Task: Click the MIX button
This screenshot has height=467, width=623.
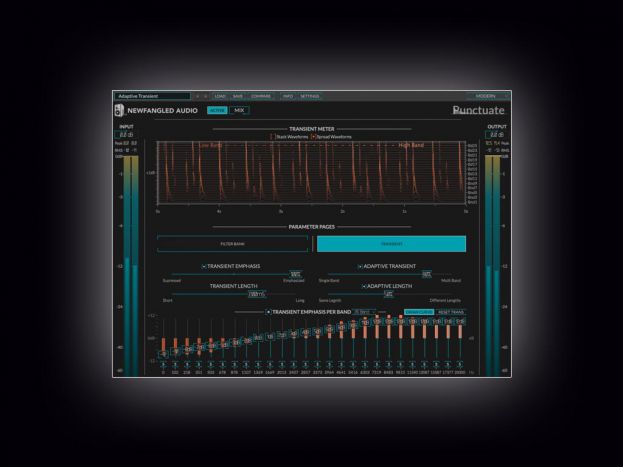Action: (239, 110)
